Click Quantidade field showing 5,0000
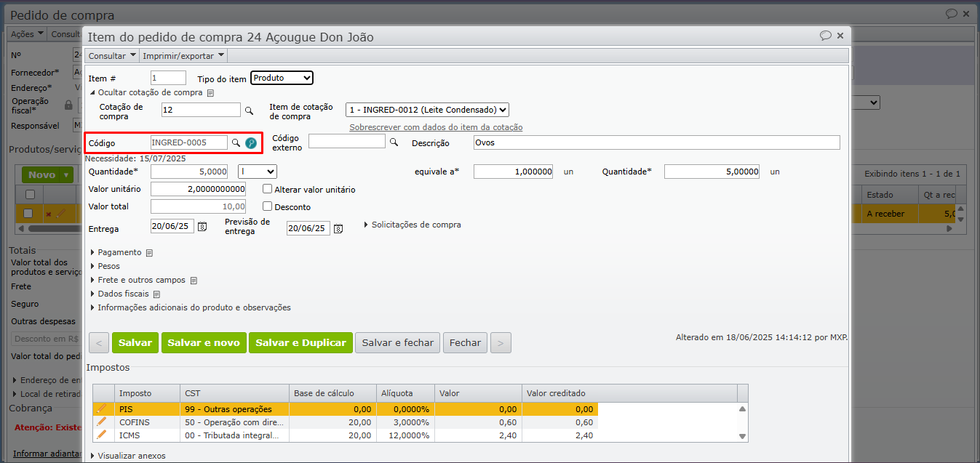This screenshot has height=463, width=980. coord(190,172)
